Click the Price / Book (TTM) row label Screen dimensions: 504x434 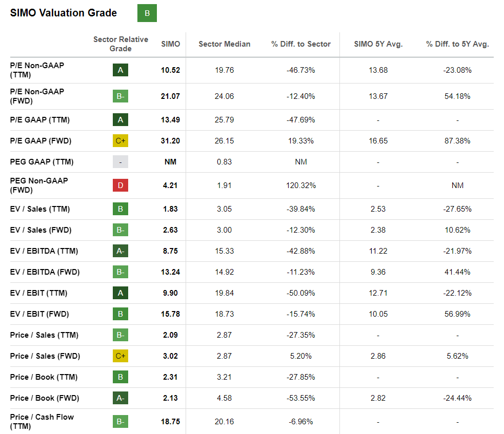pos(44,377)
